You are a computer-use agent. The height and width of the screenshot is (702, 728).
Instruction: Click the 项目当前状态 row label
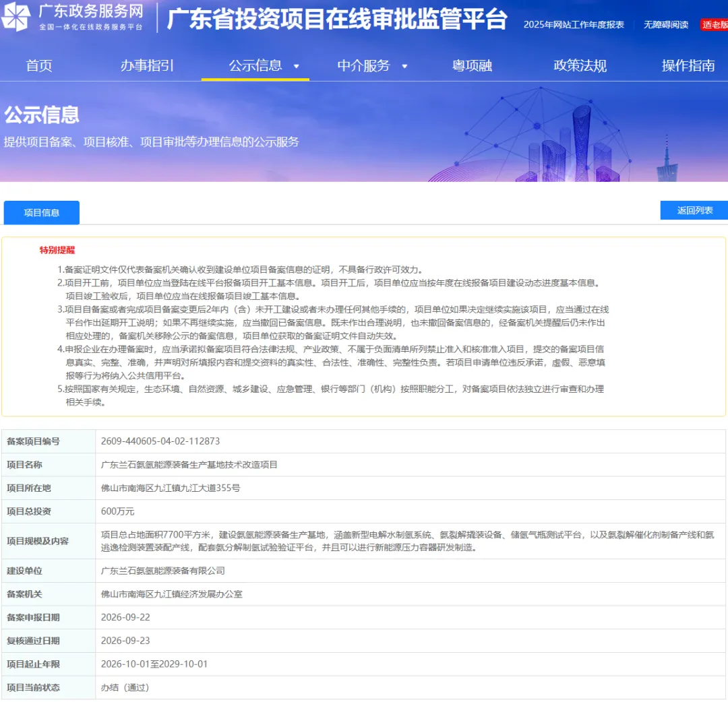coord(34,687)
